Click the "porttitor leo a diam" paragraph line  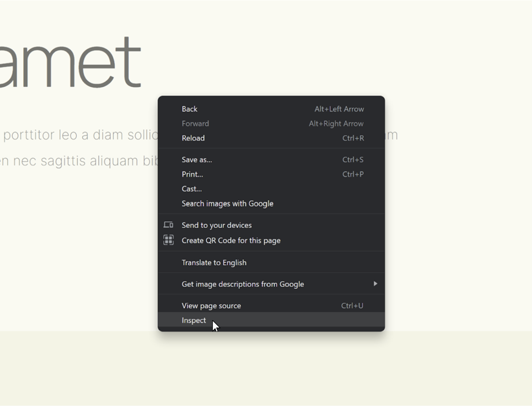pyautogui.click(x=80, y=135)
